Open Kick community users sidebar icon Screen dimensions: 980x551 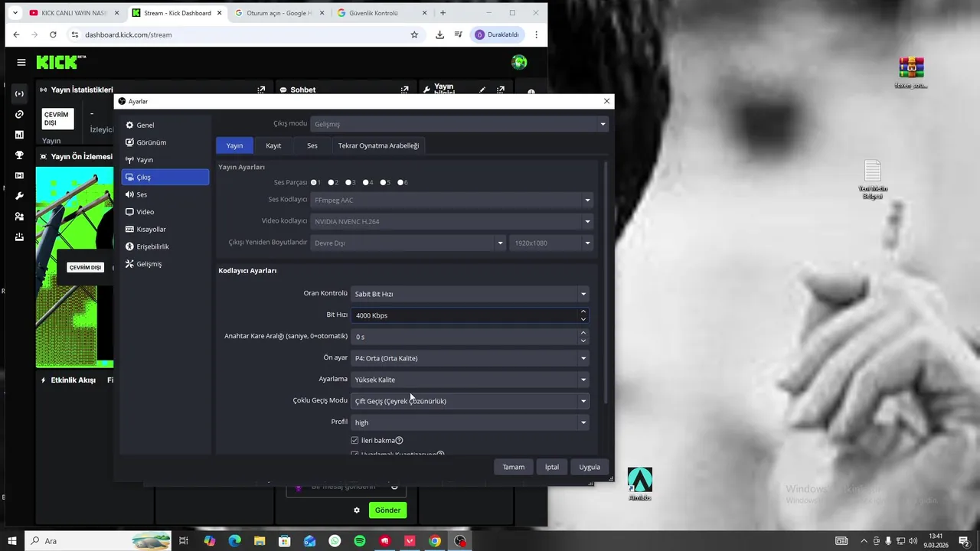pos(19,217)
